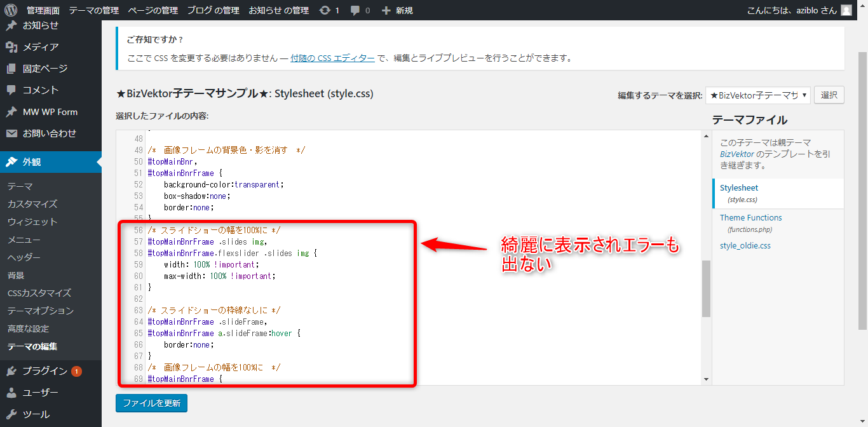Viewport: 868px width, 427px height.
Task: Click the updates refresh icon
Action: coord(325,10)
